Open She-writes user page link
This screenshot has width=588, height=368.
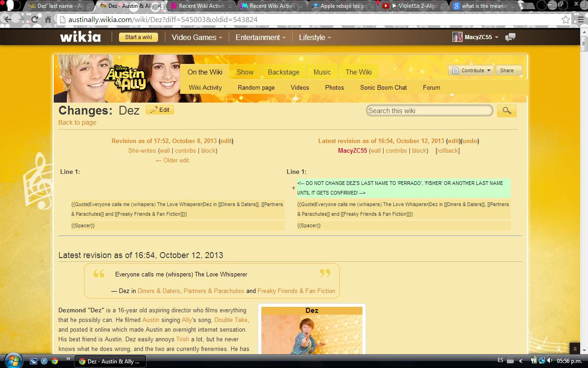pos(142,150)
